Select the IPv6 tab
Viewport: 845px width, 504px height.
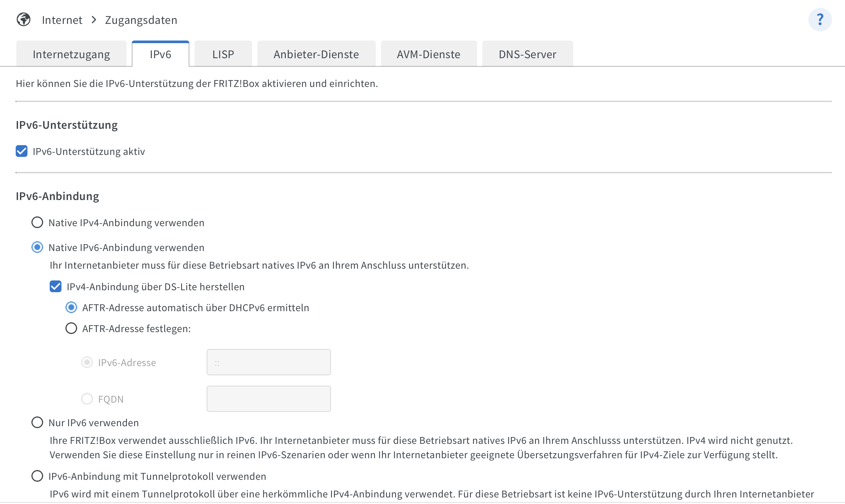160,54
